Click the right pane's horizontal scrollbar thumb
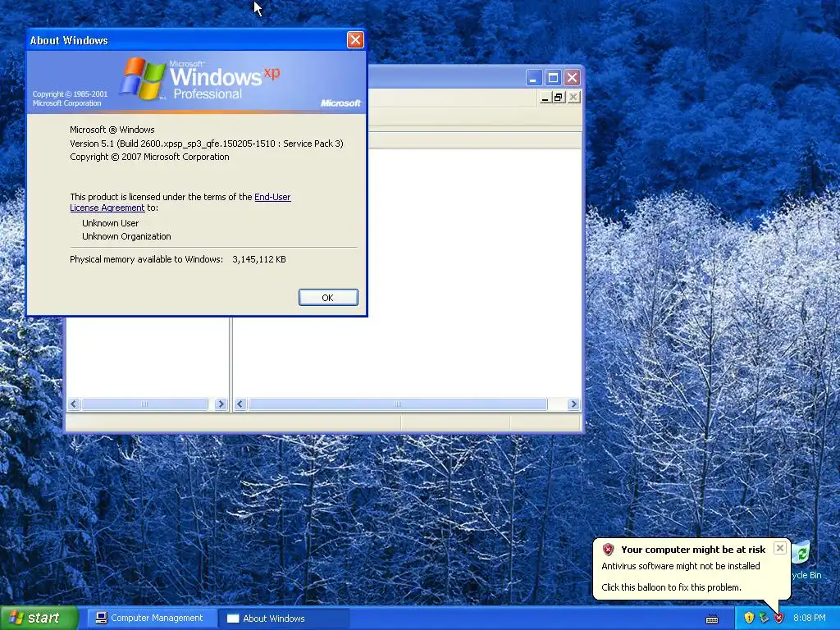 [398, 404]
